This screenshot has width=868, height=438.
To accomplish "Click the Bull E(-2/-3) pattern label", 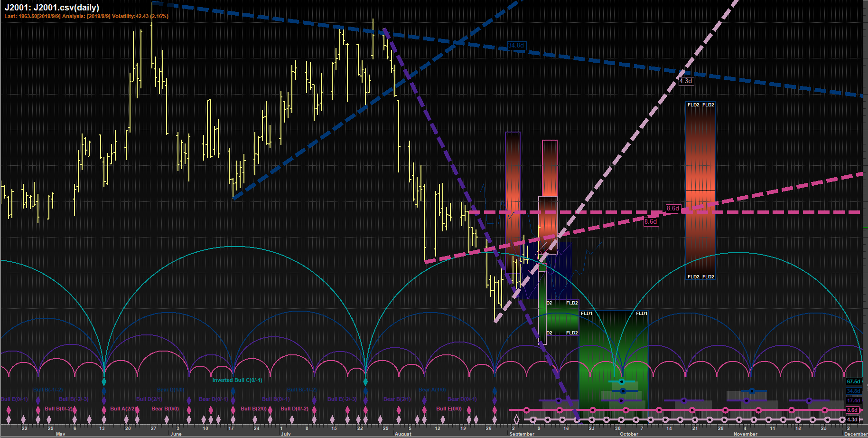I will pyautogui.click(x=342, y=399).
